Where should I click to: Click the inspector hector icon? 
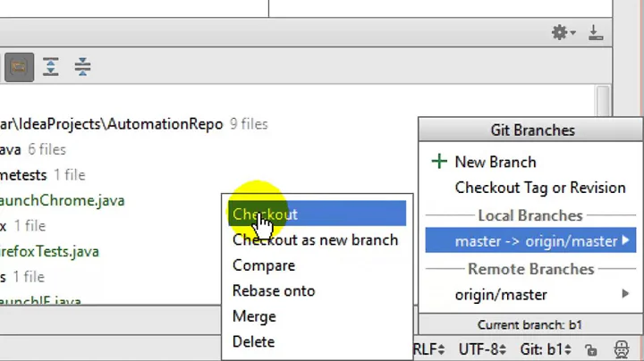click(622, 349)
